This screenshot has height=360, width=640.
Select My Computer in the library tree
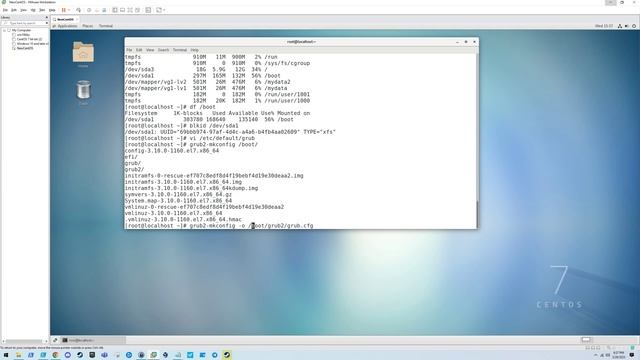coord(21,30)
